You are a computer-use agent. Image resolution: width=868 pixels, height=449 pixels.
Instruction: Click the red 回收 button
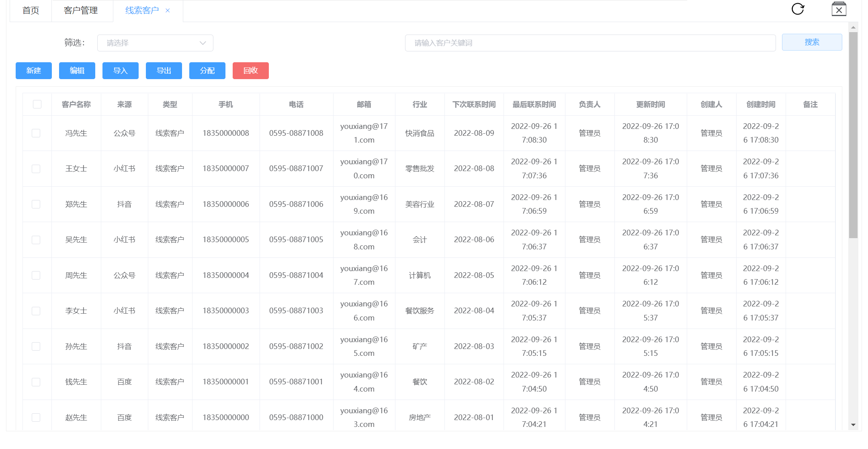[x=250, y=71]
